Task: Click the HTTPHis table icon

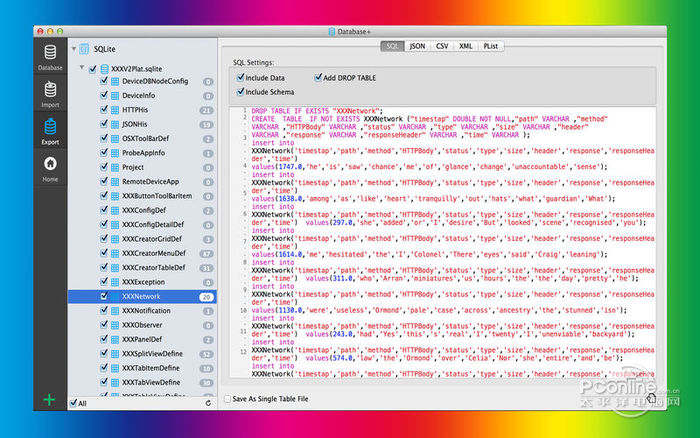Action: click(x=115, y=110)
